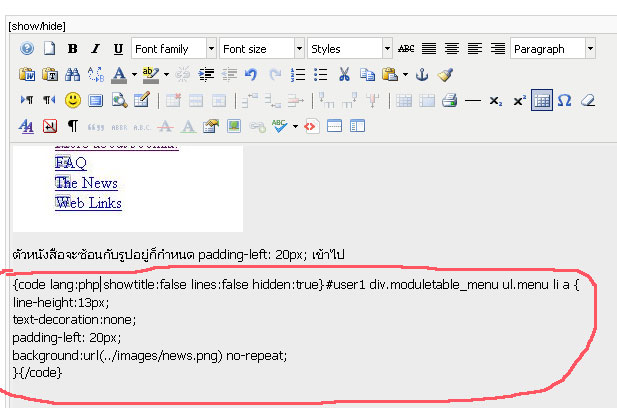Insert non-breaking space icon
This screenshot has height=408, width=617.
click(50, 126)
